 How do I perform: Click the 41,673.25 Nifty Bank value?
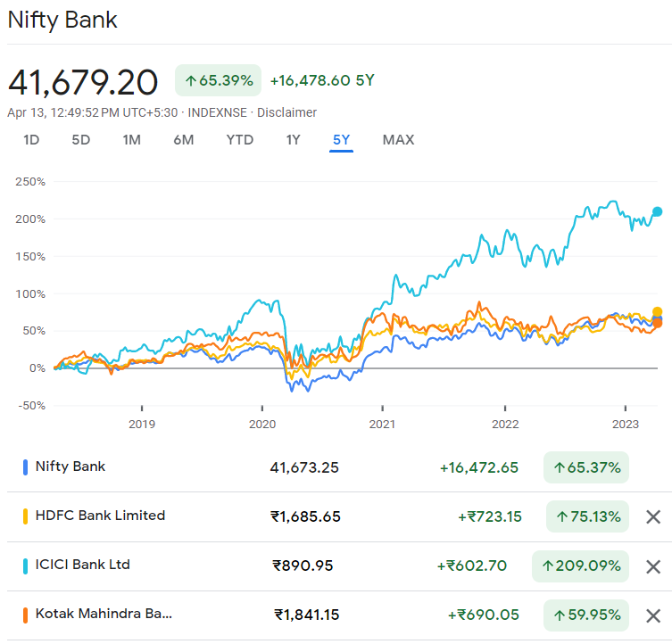[x=304, y=467]
